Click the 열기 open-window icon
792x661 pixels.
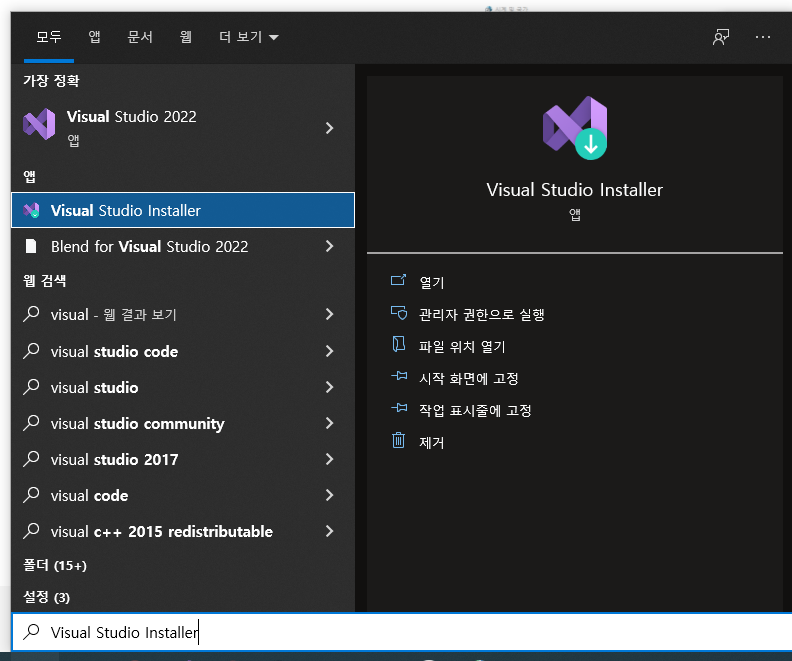[398, 280]
